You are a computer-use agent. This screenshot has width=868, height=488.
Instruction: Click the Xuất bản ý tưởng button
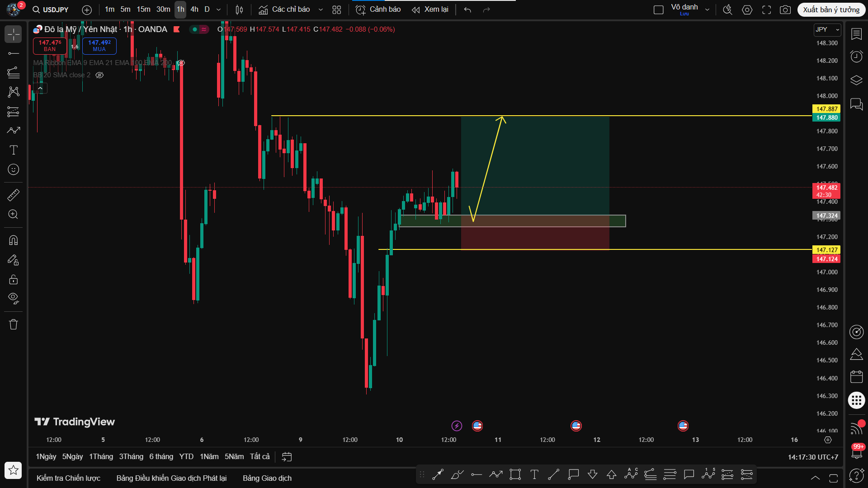[x=831, y=9]
